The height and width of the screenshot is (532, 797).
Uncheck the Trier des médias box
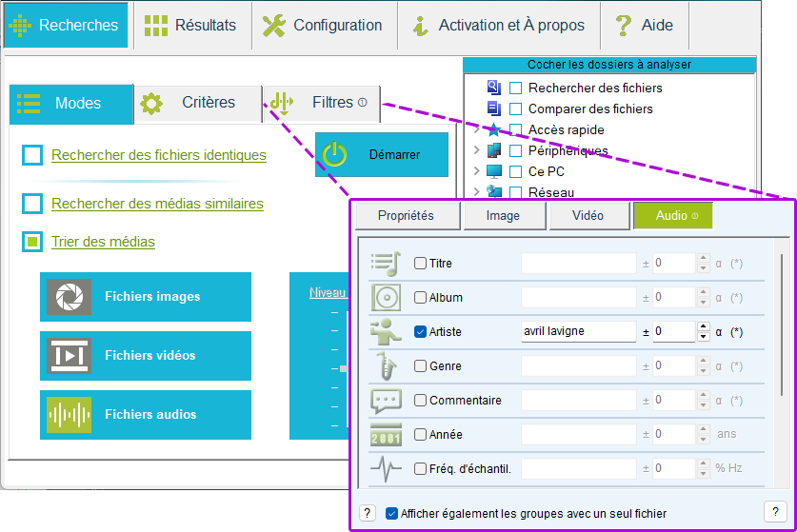(32, 242)
